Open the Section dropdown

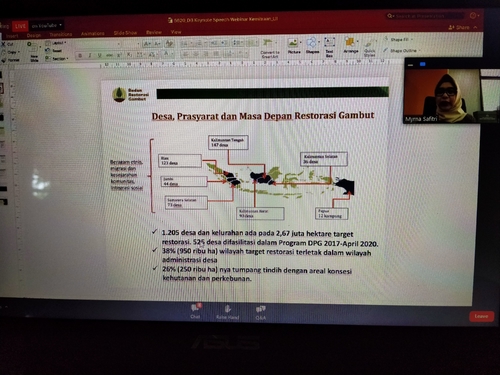click(x=57, y=58)
